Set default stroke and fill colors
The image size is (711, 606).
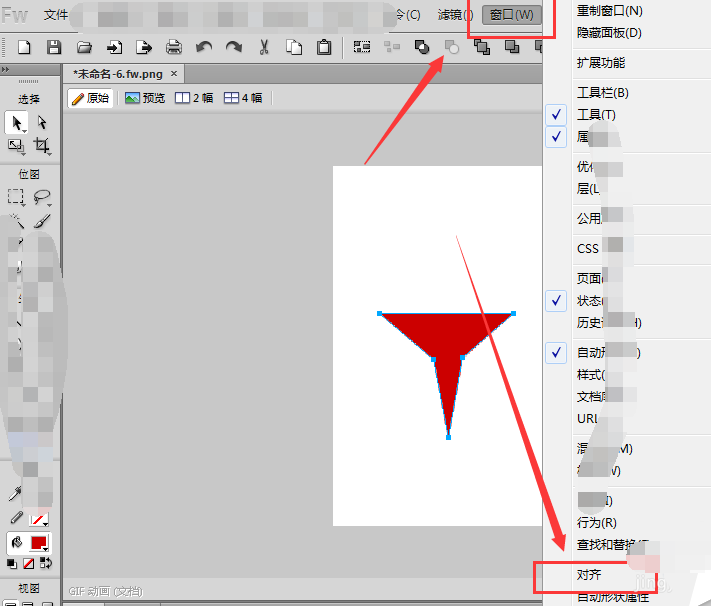tap(12, 564)
